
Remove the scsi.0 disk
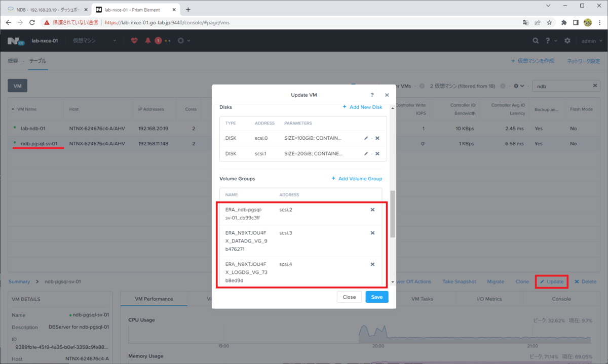[x=377, y=138]
